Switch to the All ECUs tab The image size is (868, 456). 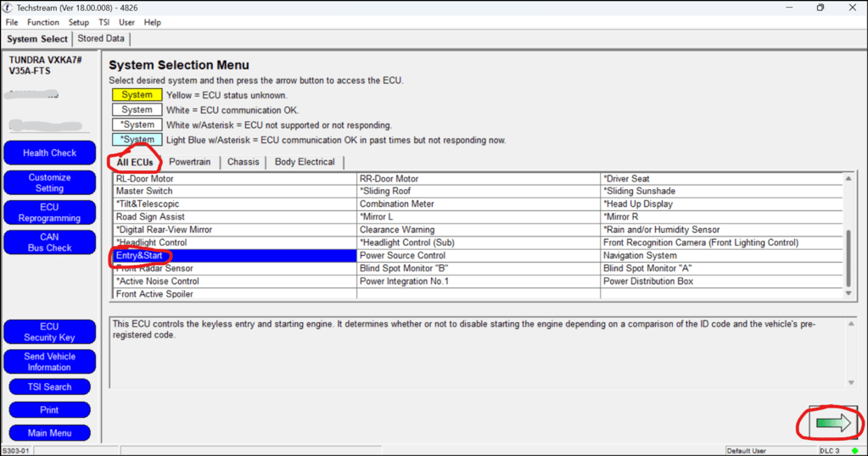135,163
